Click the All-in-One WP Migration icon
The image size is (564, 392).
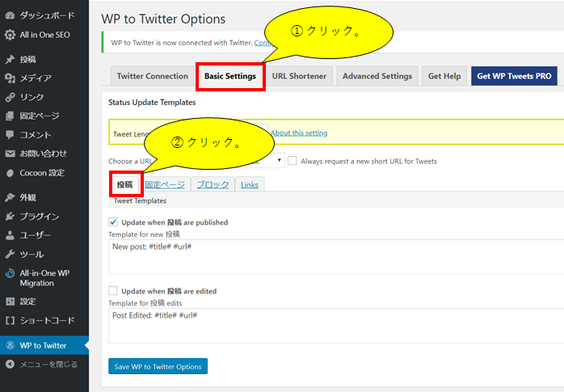click(x=10, y=273)
